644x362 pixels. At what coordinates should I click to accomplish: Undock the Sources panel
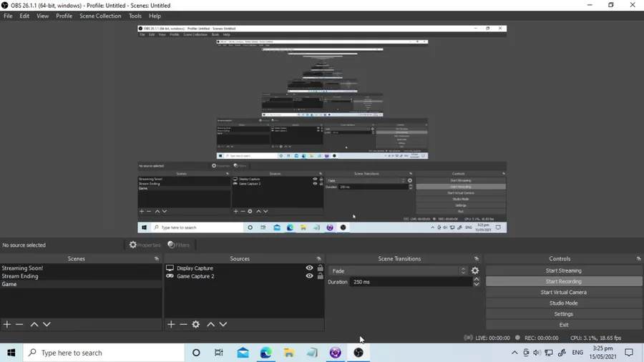(x=318, y=259)
